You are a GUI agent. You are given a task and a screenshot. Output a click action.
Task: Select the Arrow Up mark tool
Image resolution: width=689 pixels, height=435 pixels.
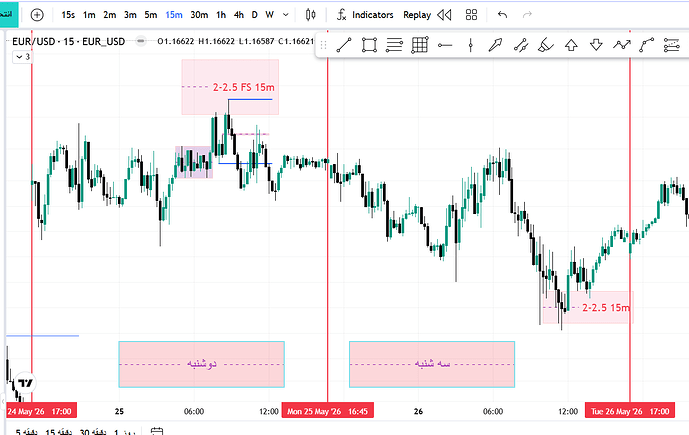(571, 45)
